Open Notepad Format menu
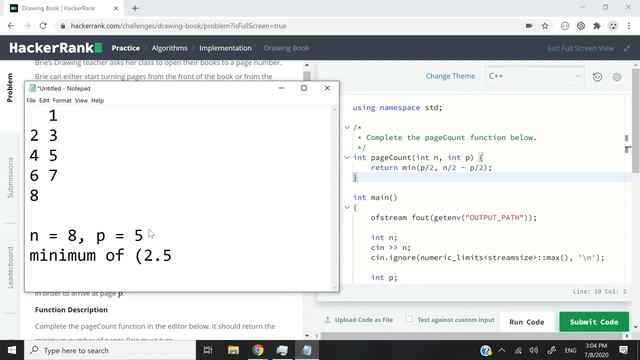The image size is (640, 360). pos(62,100)
